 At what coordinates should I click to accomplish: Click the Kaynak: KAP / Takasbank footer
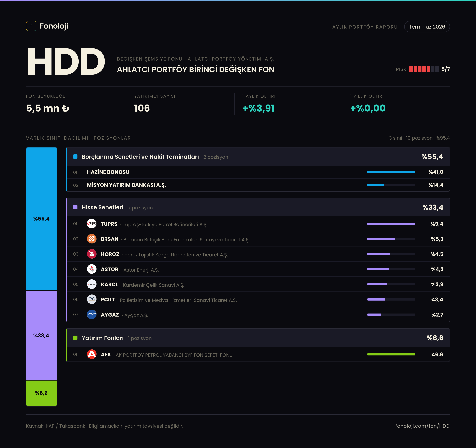pyautogui.click(x=105, y=426)
